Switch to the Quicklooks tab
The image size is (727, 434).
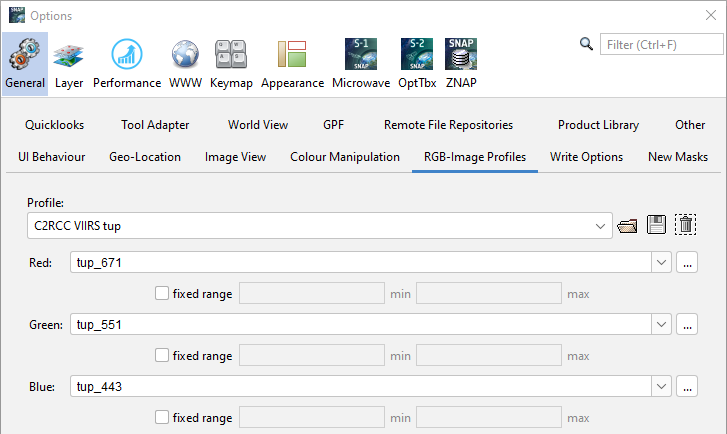click(x=55, y=125)
